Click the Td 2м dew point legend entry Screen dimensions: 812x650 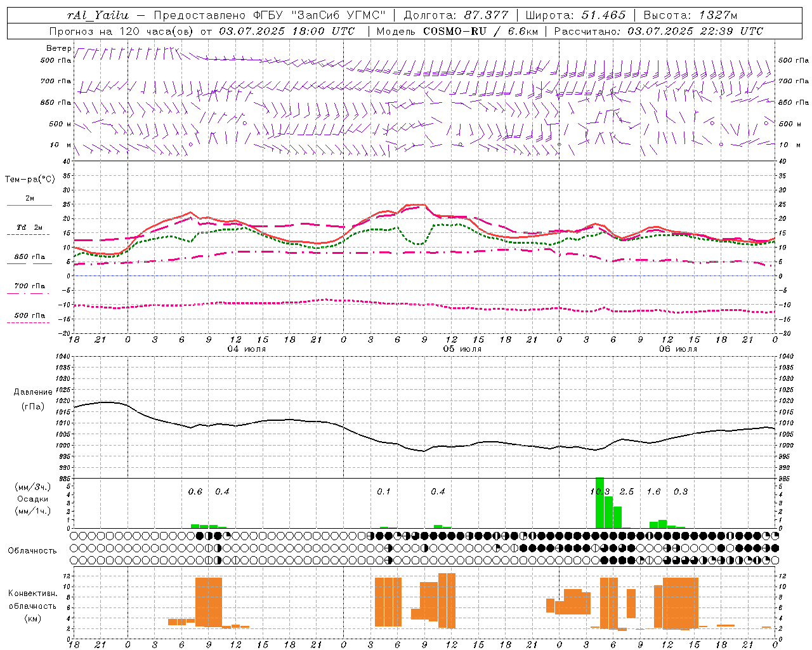click(29, 227)
